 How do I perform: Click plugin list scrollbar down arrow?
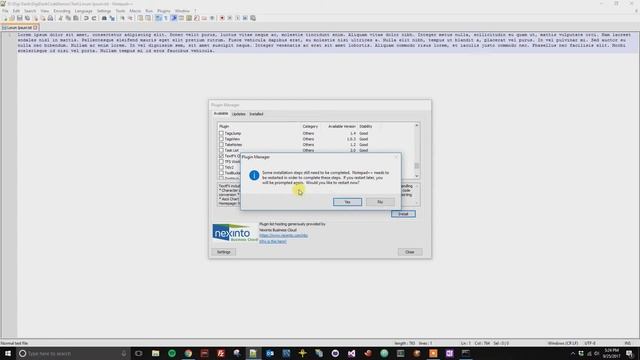[417, 176]
